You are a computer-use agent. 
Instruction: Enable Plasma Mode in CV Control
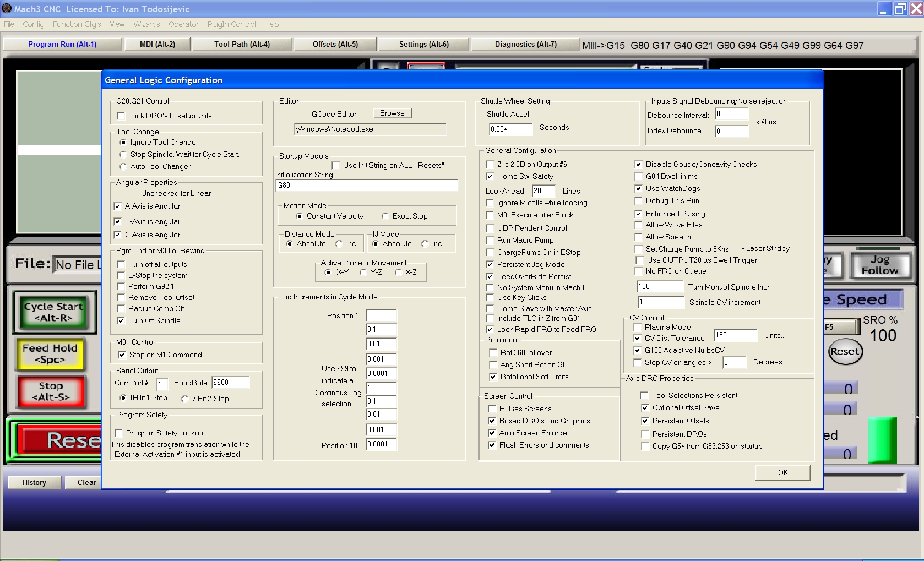tap(638, 328)
